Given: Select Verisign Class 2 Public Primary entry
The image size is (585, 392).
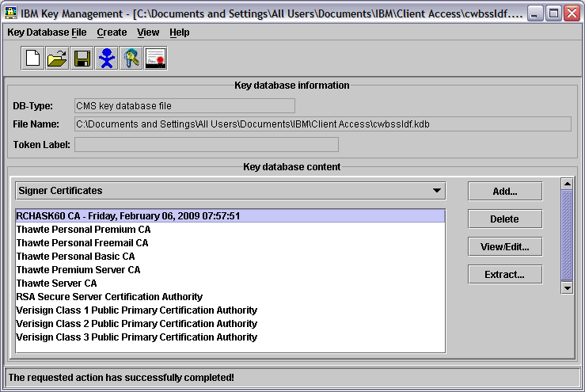Looking at the screenshot, I should tap(230, 323).
